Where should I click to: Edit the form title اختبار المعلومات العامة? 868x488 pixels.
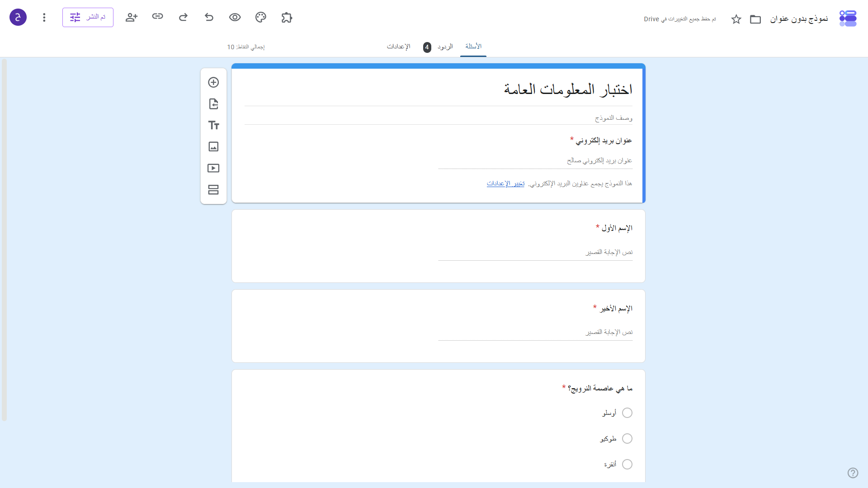[568, 89]
